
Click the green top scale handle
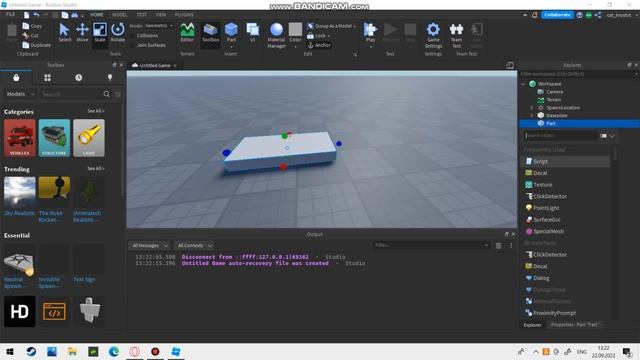tap(284, 136)
